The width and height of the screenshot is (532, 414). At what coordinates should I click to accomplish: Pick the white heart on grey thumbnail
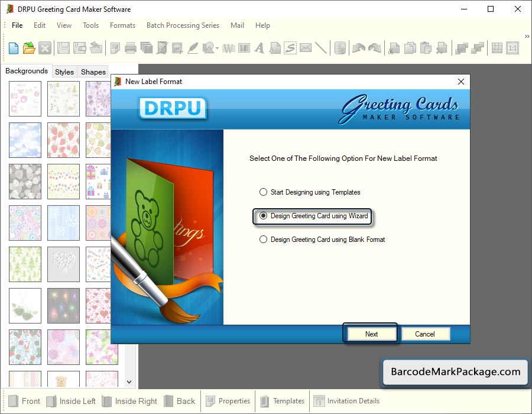click(x=63, y=264)
